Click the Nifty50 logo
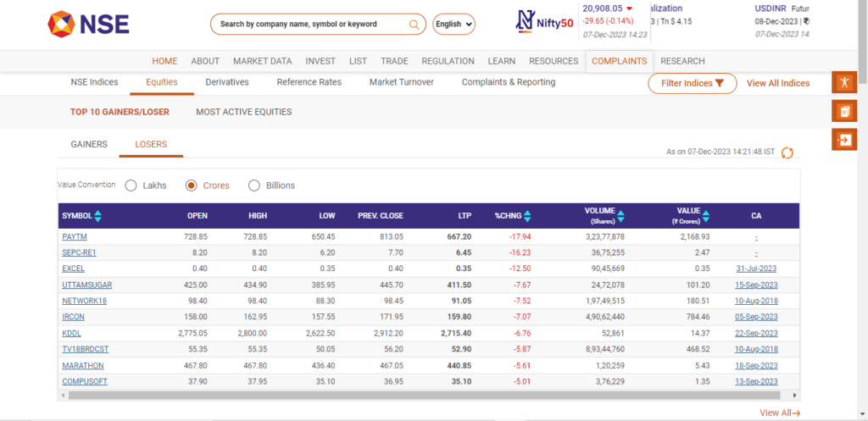868x421 pixels. tap(545, 22)
